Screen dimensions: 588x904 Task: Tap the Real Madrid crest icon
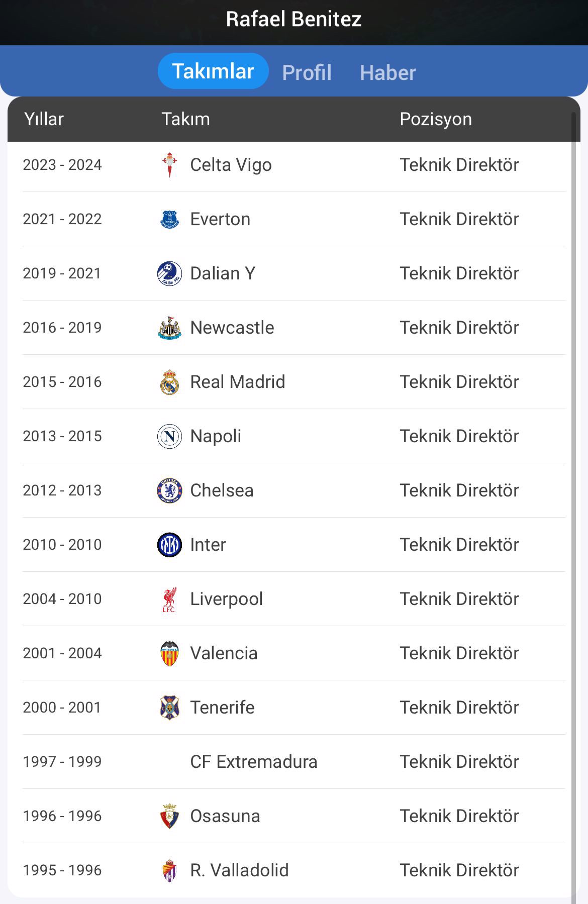169,382
